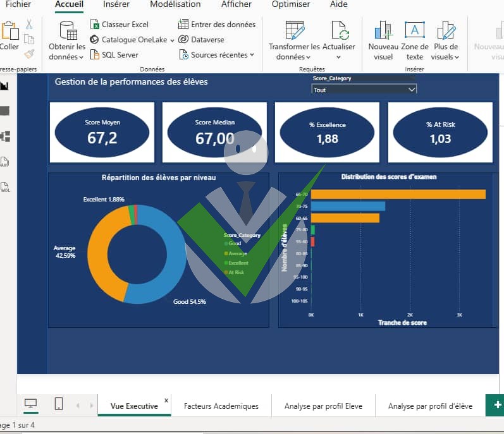The width and height of the screenshot is (504, 434).
Task: Expand Transformer les données dropdown arrow
Action: [x=308, y=57]
